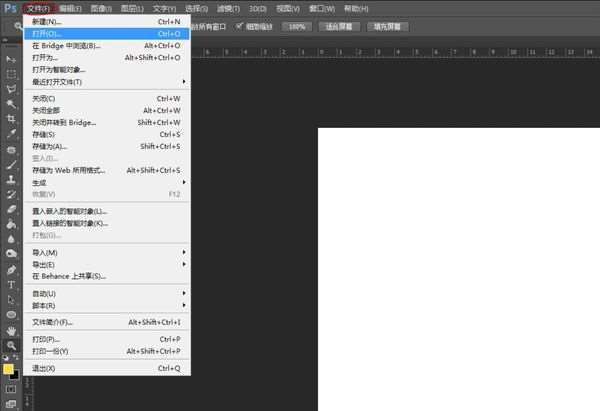
Task: Choose 打印(P) Ctrl+P
Action: point(107,339)
